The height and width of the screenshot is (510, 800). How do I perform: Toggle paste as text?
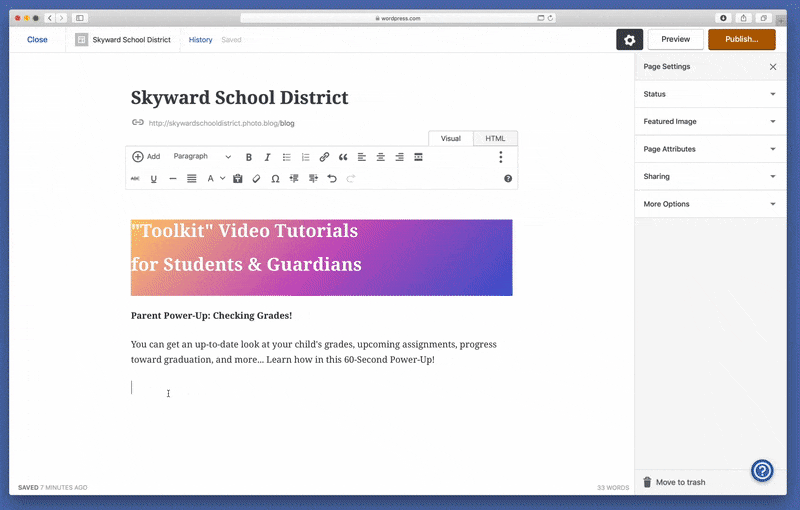click(238, 178)
